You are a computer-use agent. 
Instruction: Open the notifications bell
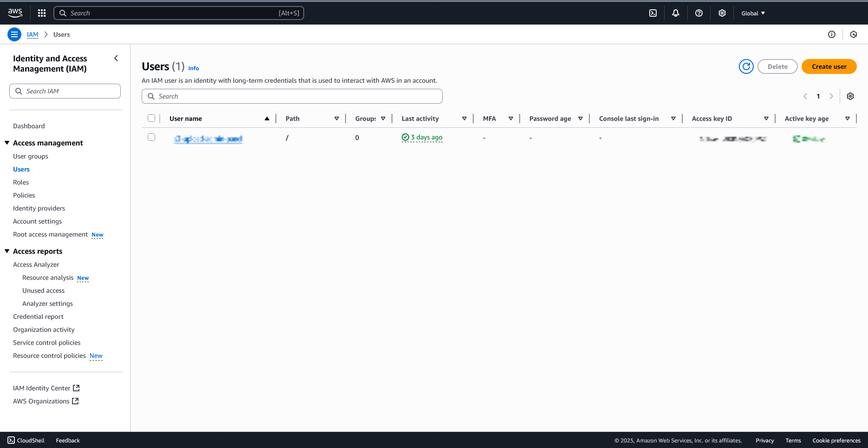676,13
